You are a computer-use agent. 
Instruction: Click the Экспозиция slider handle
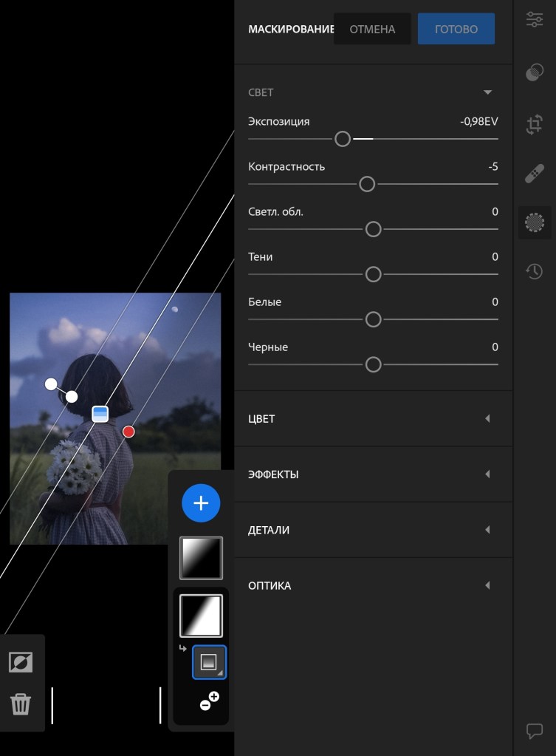pos(342,138)
